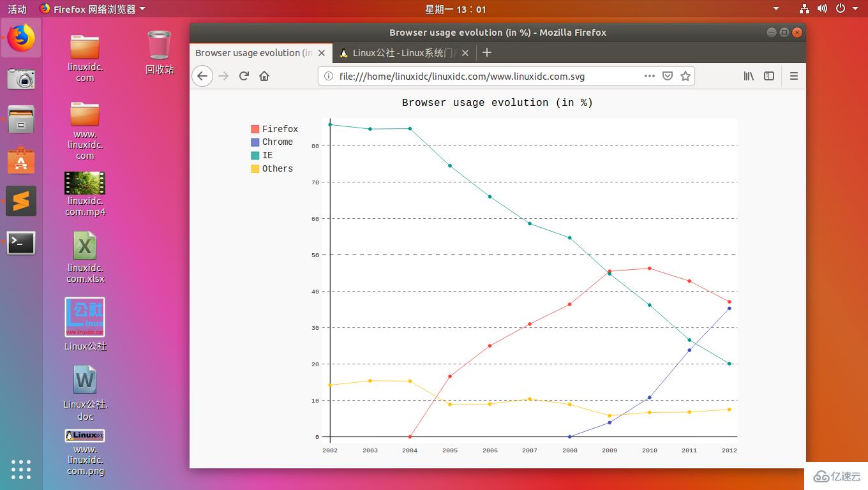Open Terminal from the dock
The image size is (868, 490).
[21, 243]
